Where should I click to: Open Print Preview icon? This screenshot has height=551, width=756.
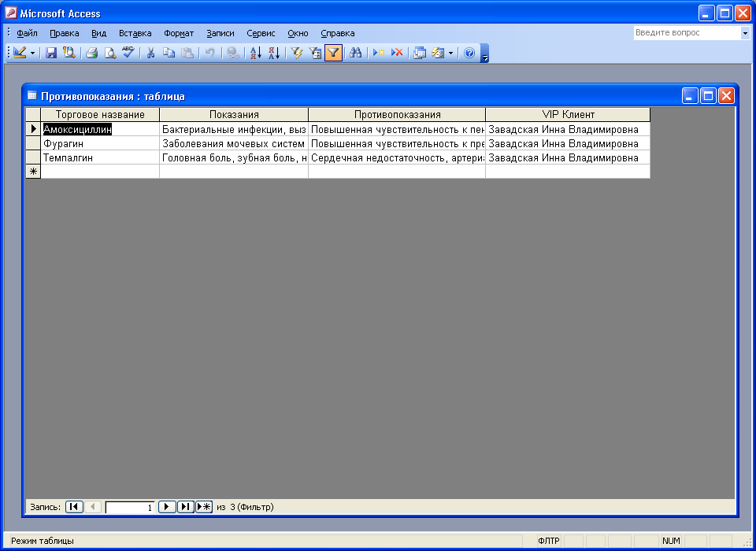[110, 53]
